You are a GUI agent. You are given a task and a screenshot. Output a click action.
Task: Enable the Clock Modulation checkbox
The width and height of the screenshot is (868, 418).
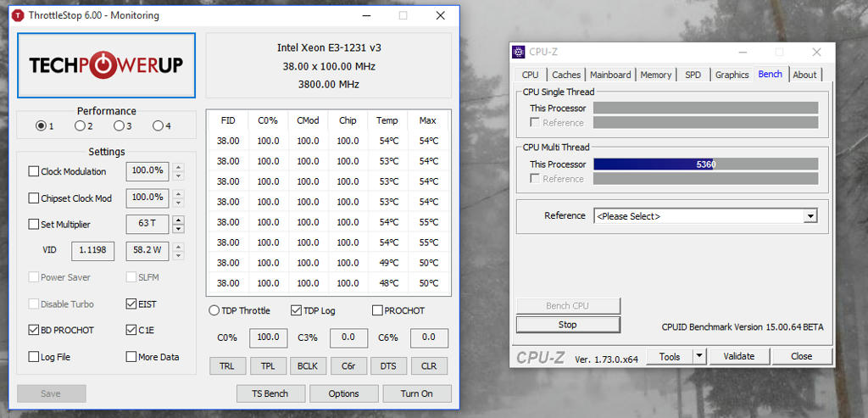pyautogui.click(x=34, y=171)
